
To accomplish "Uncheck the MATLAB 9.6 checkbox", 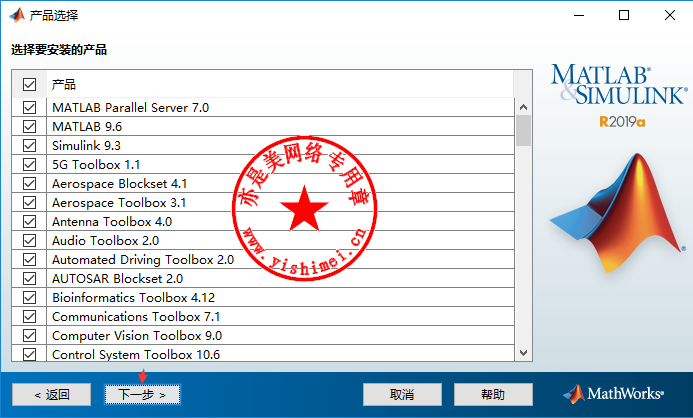I will point(29,126).
